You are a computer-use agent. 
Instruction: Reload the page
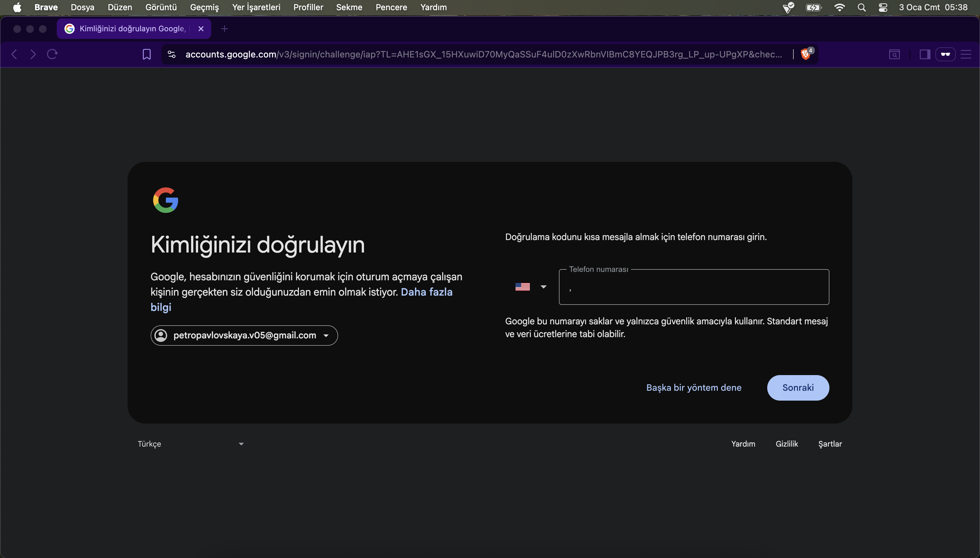[x=52, y=54]
